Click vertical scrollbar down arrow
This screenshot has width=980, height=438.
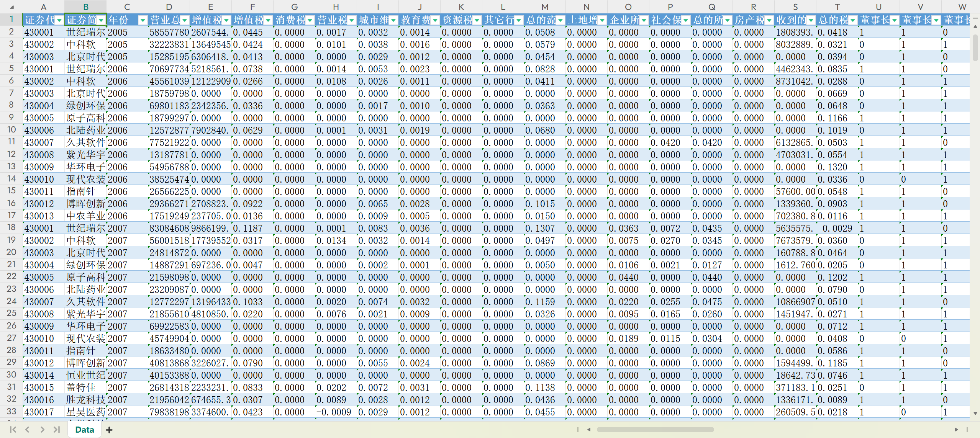pos(975,413)
